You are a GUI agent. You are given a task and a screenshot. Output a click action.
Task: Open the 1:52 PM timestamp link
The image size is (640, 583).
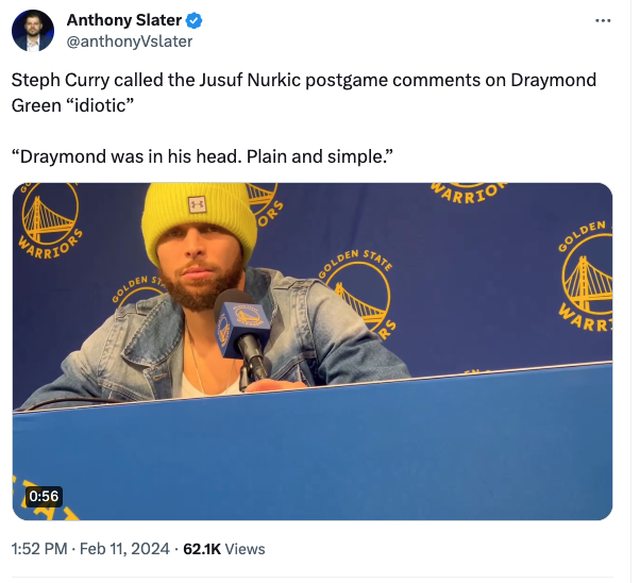tap(39, 549)
